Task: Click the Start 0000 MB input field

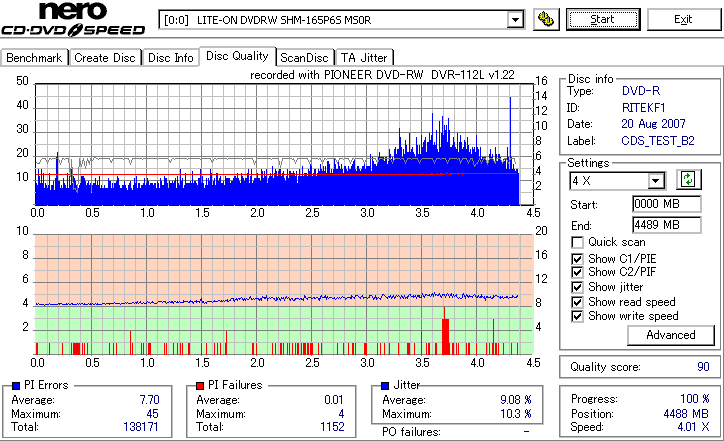Action: click(666, 204)
